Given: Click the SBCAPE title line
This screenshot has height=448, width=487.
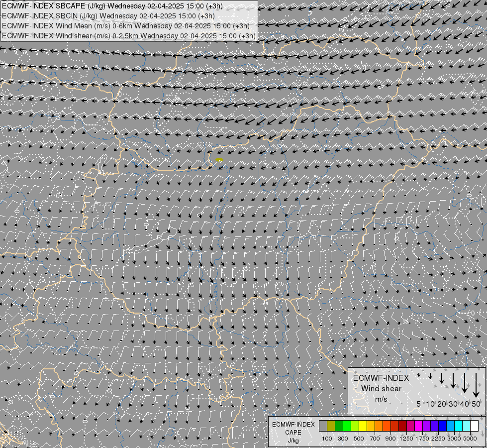Looking at the screenshot, I should coord(112,6).
